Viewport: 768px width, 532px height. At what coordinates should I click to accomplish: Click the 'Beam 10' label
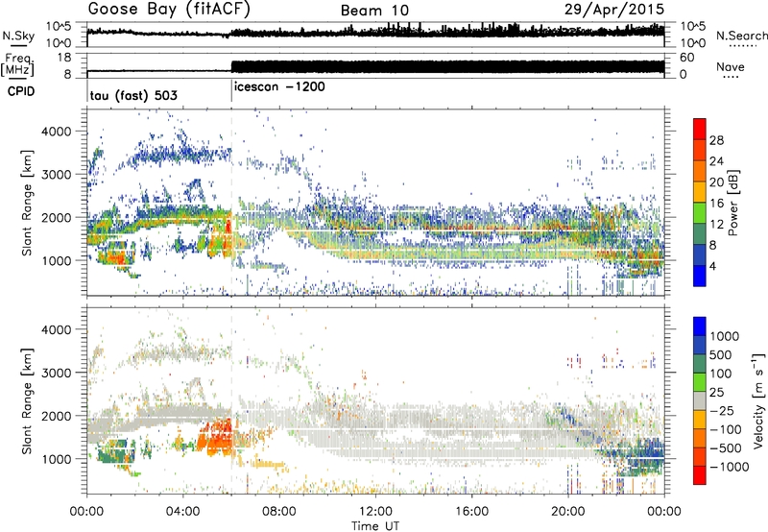tap(374, 11)
